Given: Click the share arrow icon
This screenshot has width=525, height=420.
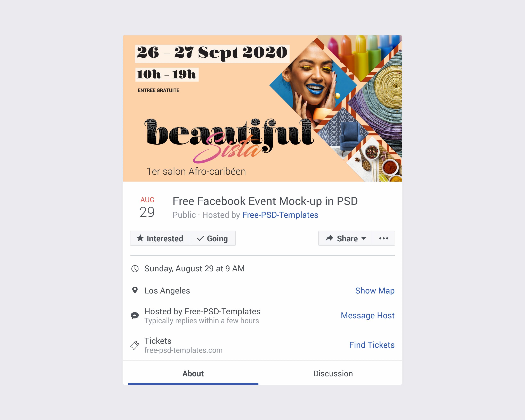Looking at the screenshot, I should pos(329,238).
